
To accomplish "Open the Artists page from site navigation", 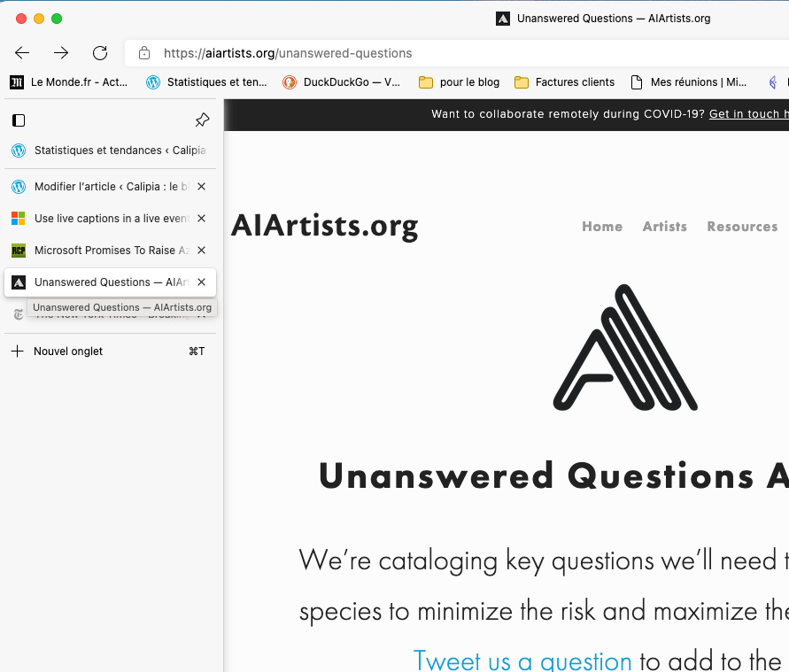I will [664, 227].
